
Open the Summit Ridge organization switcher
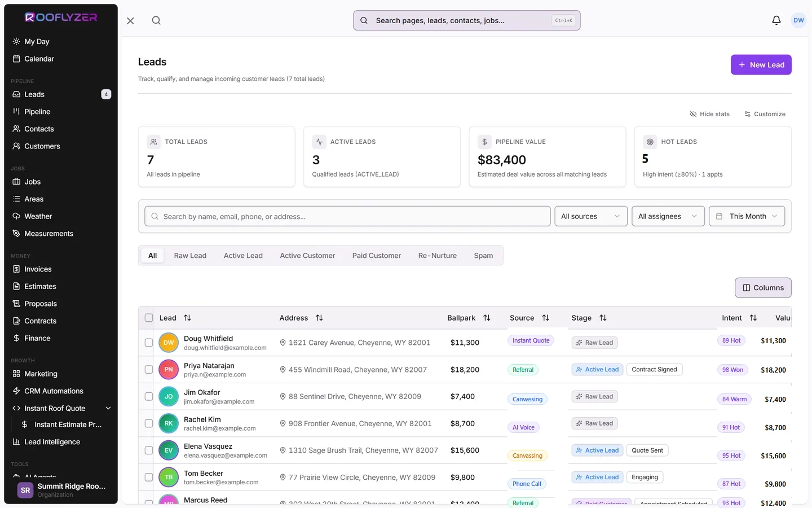coord(61,490)
